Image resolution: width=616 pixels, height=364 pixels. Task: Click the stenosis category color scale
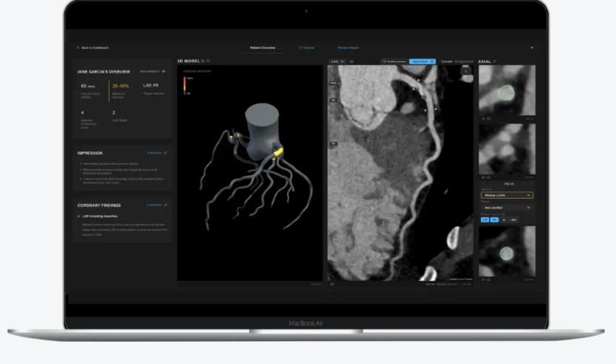pyautogui.click(x=185, y=85)
